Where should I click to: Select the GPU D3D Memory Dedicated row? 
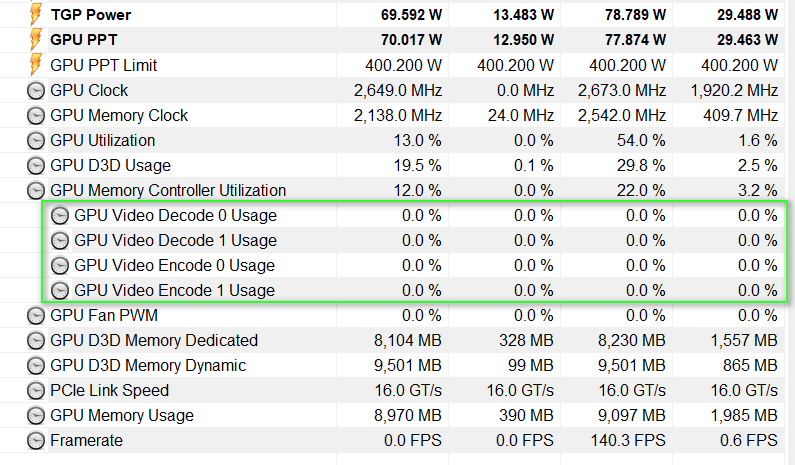pos(154,340)
